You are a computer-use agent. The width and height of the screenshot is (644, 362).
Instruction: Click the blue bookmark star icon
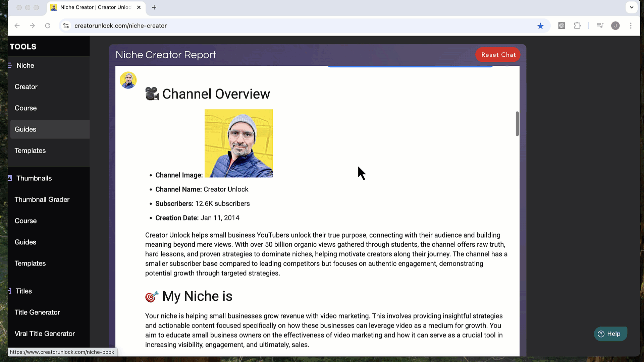click(540, 26)
